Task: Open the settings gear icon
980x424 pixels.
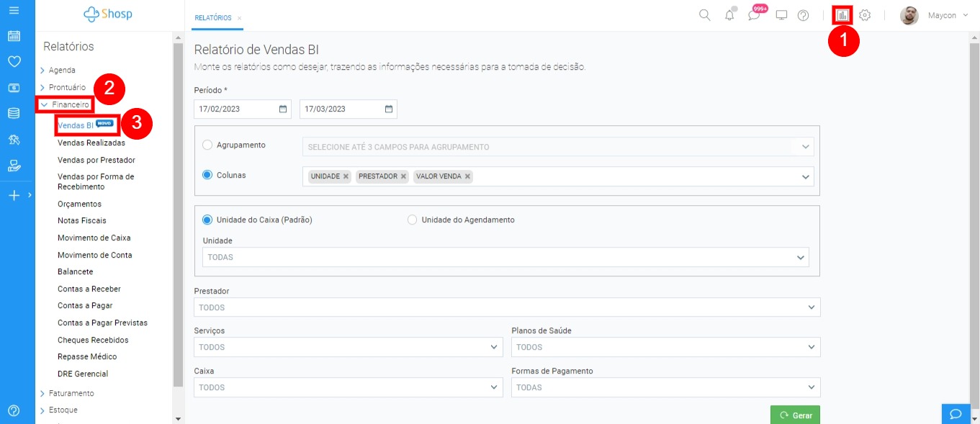Action: coord(866,15)
